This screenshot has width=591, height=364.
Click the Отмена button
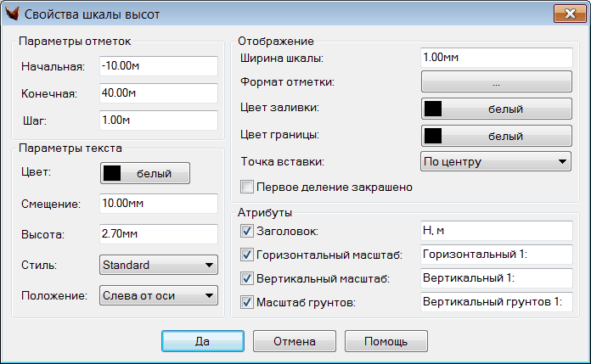tap(294, 341)
